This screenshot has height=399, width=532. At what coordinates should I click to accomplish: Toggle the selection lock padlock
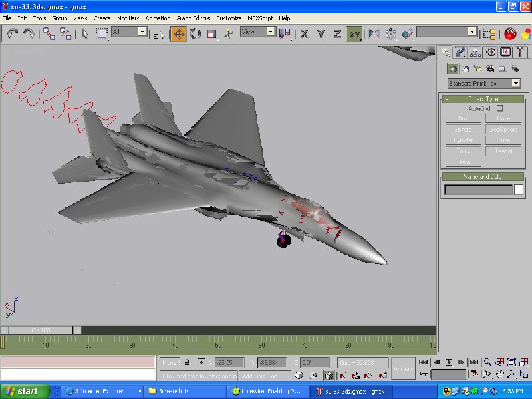point(188,362)
